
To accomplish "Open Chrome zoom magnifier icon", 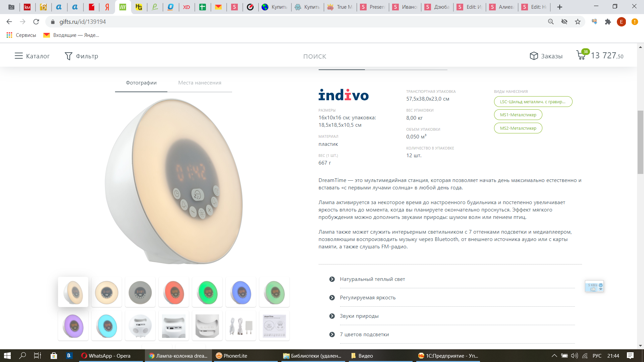I will 551,22.
